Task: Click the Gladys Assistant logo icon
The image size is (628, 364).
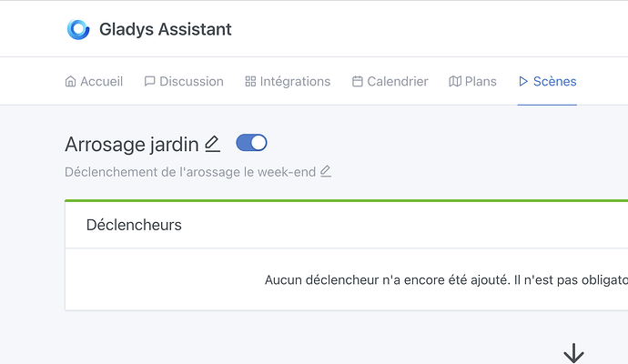Action: [x=78, y=29]
